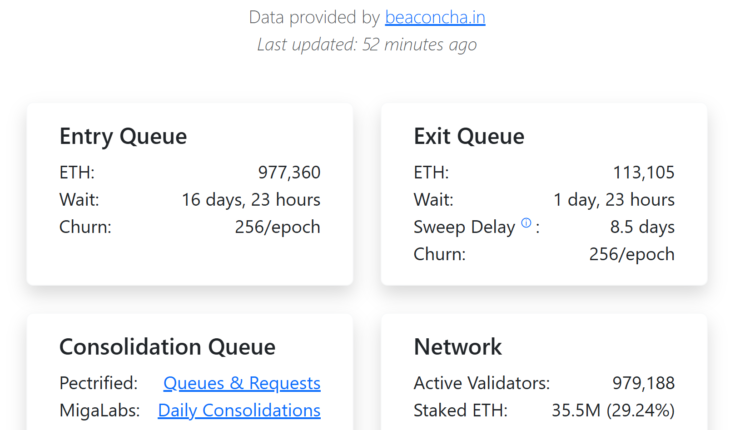Click the Exit Queue heading
Screen dimensions: 750x430
point(469,137)
